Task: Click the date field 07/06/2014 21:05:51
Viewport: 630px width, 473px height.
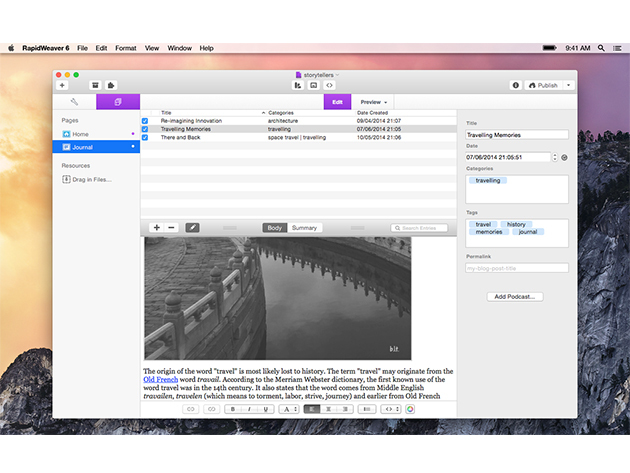Action: (x=508, y=157)
